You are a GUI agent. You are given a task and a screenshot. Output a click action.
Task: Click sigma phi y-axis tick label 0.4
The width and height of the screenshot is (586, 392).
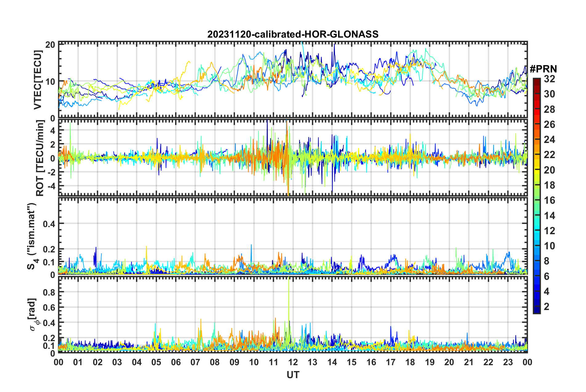(x=49, y=323)
